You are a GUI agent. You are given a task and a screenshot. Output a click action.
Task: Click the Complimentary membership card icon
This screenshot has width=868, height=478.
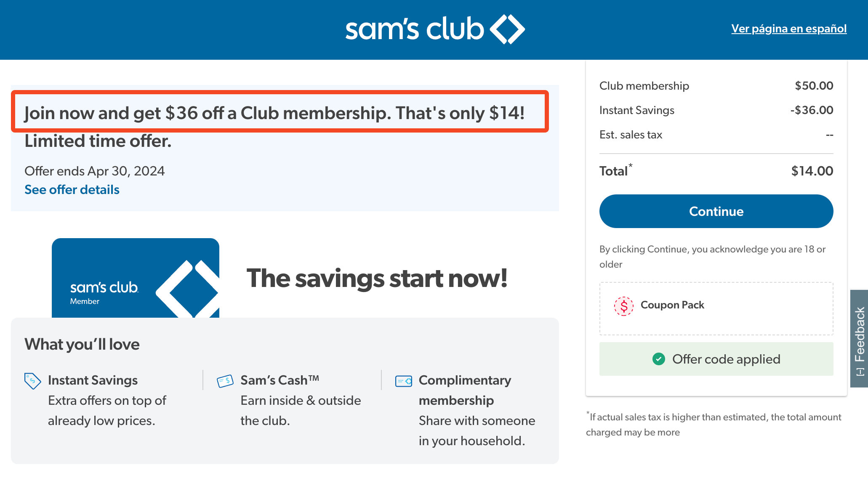(x=403, y=380)
